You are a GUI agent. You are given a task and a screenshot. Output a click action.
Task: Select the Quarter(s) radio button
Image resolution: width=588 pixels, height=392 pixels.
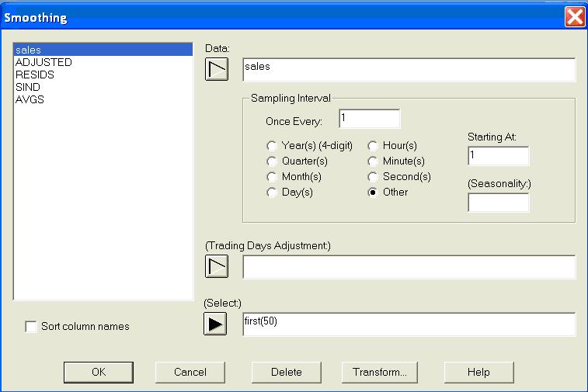(x=272, y=161)
